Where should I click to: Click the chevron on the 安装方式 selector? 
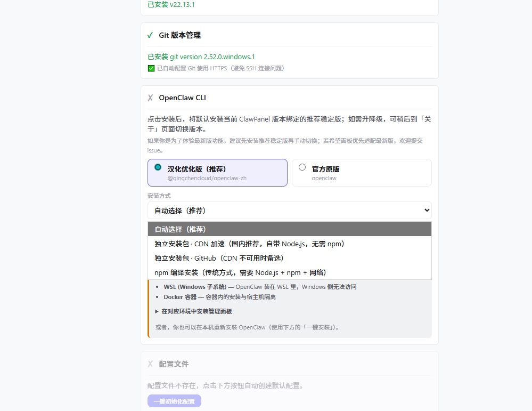[426, 210]
